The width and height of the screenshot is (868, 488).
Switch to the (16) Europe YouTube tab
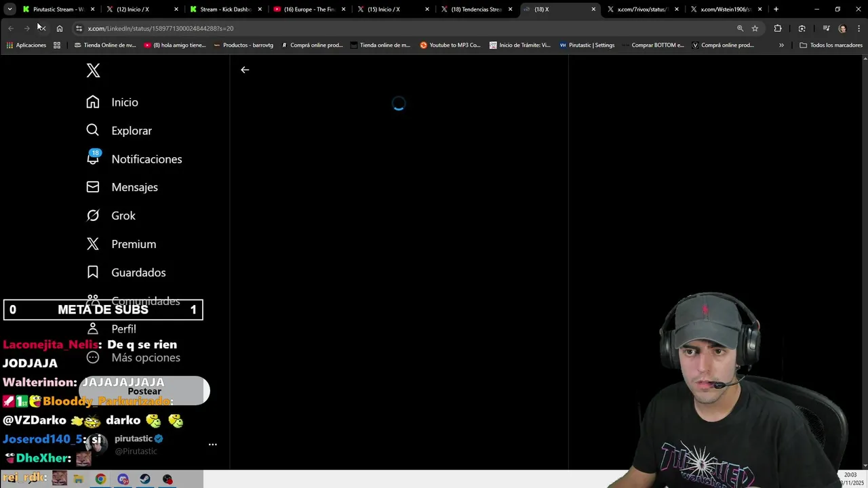tap(309, 9)
